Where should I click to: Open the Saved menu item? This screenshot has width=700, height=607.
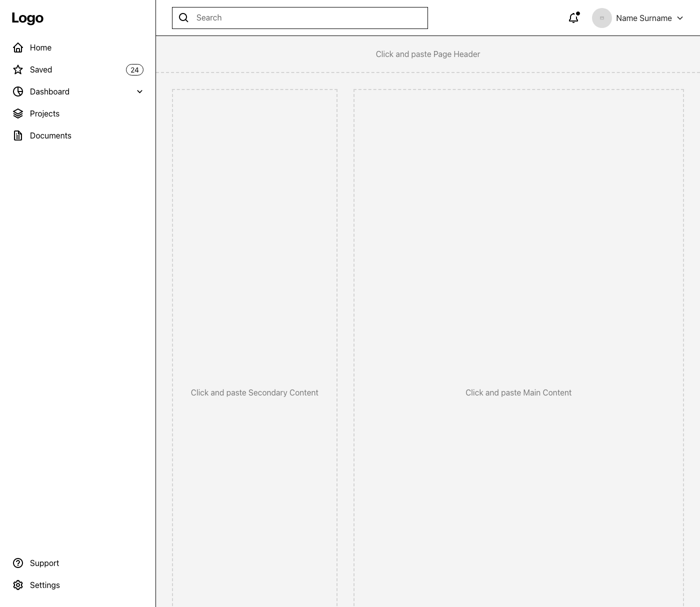[78, 69]
